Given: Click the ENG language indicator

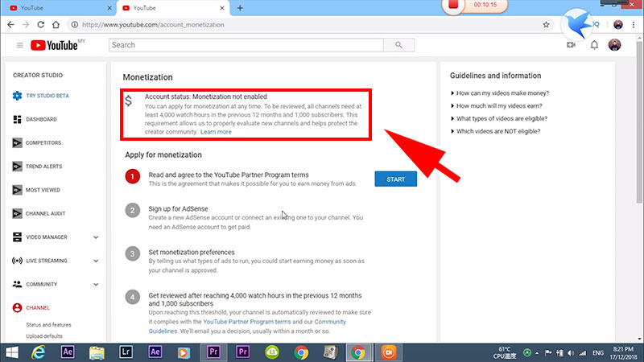Looking at the screenshot, I should [598, 353].
